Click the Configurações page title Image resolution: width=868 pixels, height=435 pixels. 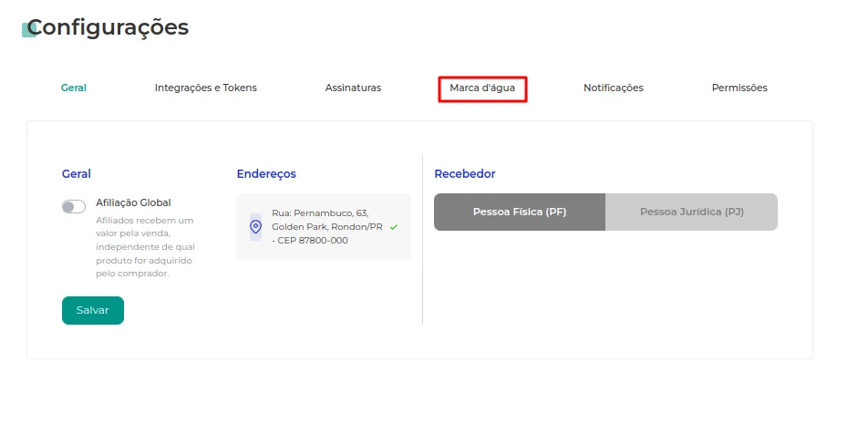pyautogui.click(x=108, y=27)
